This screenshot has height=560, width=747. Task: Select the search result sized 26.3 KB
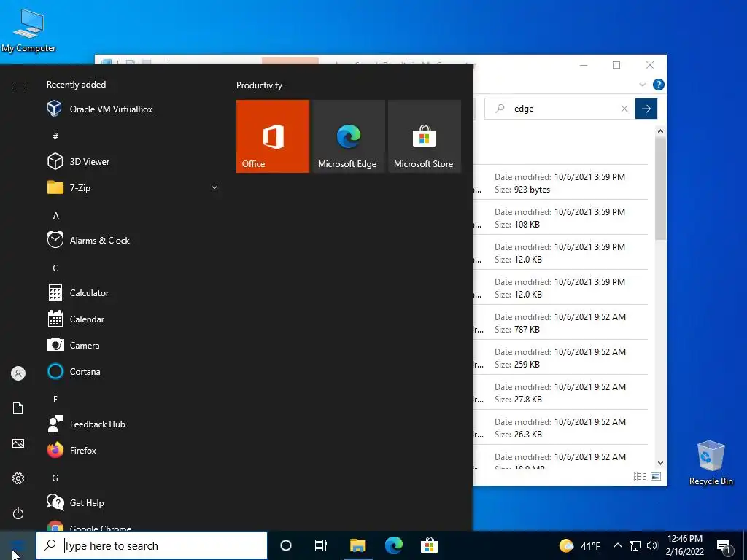[x=560, y=427]
